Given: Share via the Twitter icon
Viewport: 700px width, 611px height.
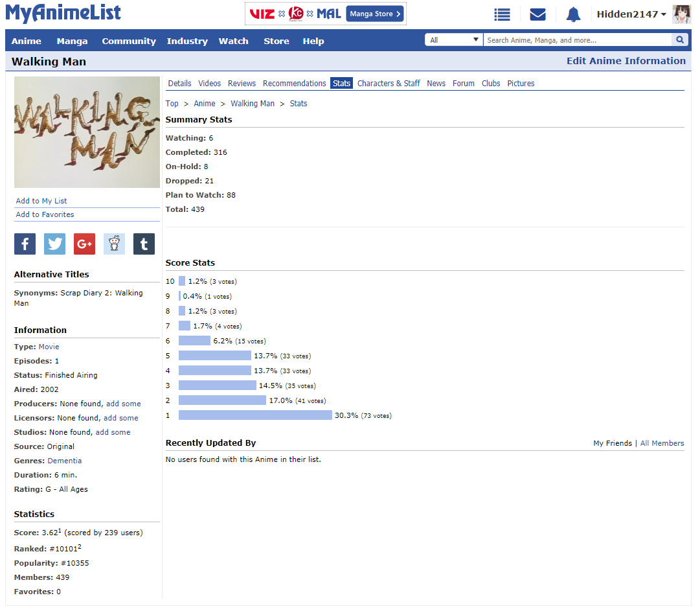Looking at the screenshot, I should click(55, 244).
